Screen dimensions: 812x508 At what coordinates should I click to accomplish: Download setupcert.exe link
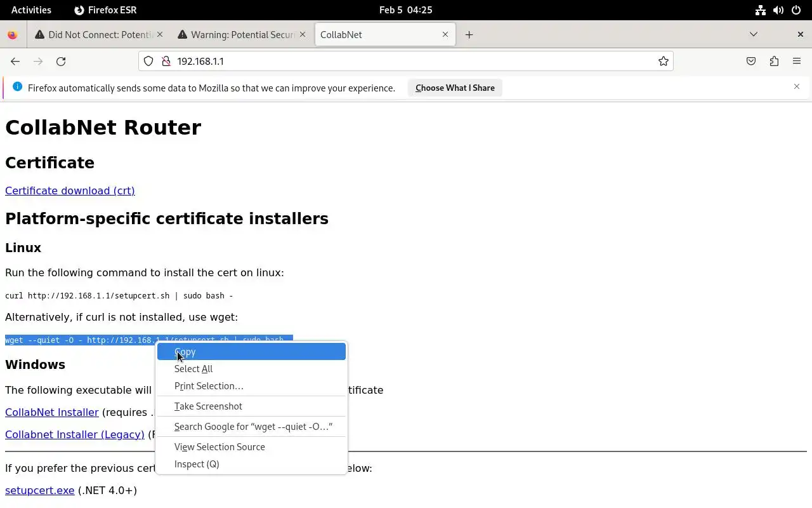click(x=40, y=490)
